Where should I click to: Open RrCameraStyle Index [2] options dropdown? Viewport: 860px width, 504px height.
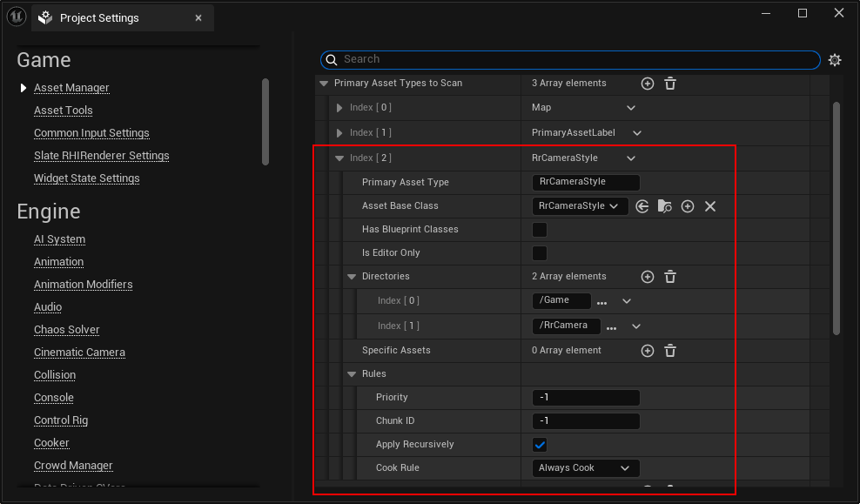[x=631, y=158]
